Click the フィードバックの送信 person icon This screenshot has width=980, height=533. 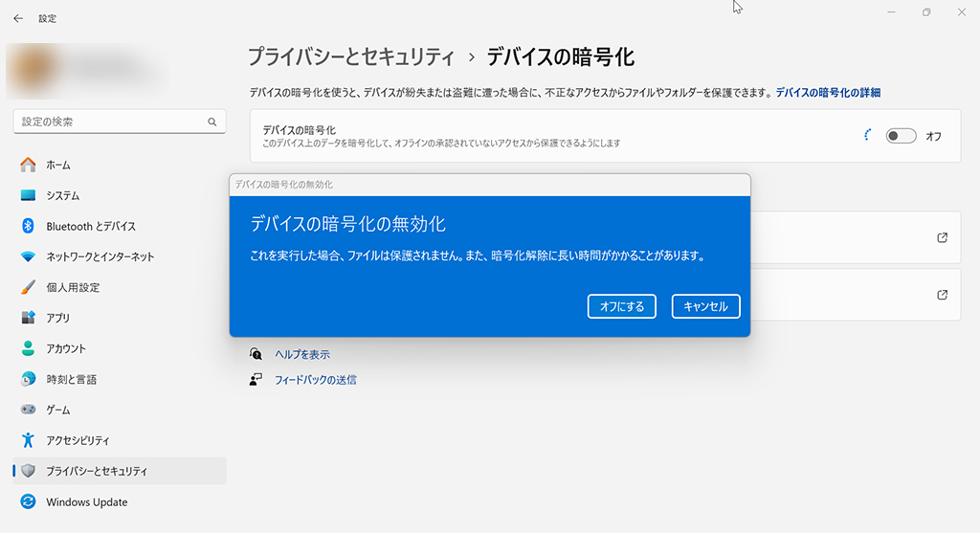pos(256,379)
